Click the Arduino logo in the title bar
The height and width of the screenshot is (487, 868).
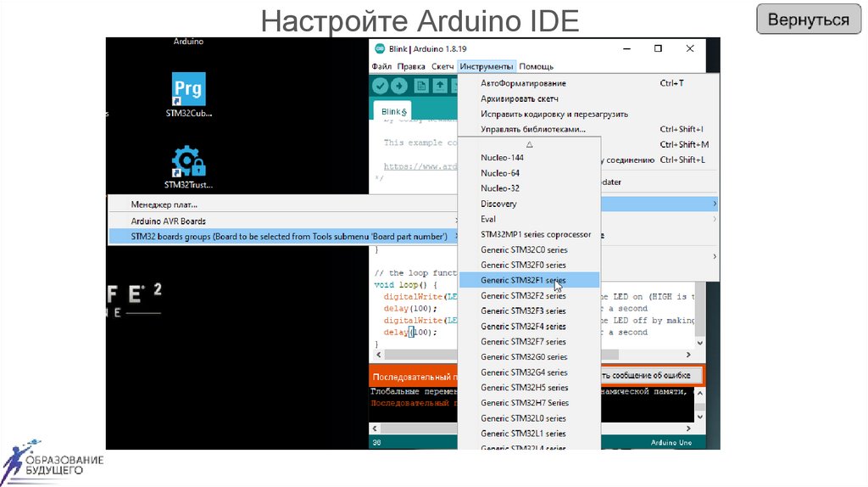[x=380, y=48]
